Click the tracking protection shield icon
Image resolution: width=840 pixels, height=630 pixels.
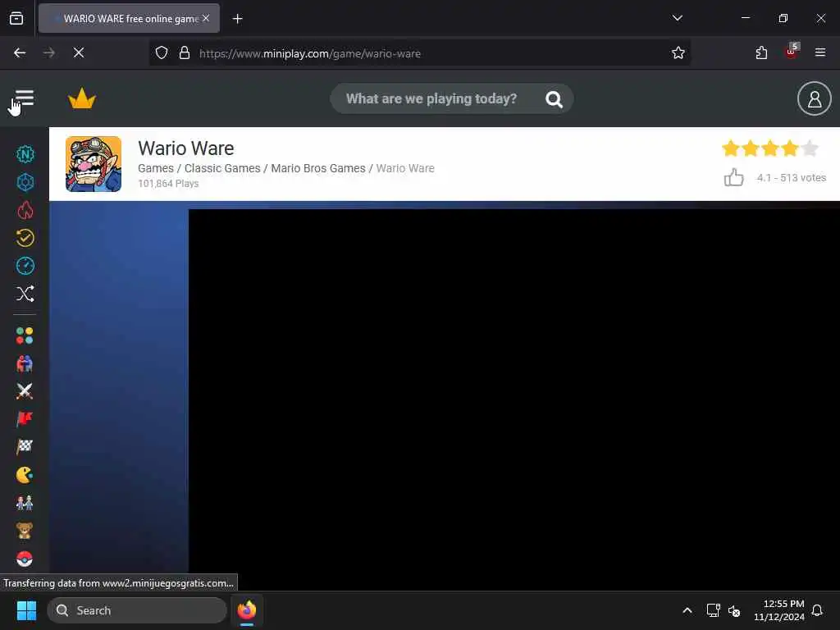click(x=162, y=52)
